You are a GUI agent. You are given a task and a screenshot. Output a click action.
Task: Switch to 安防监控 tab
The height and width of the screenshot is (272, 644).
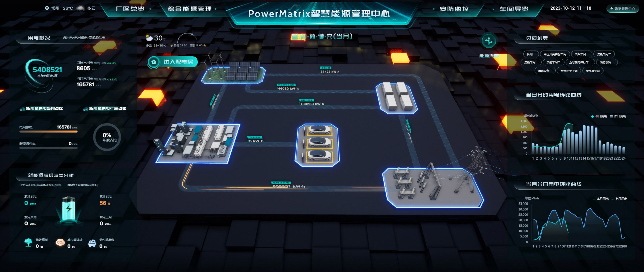click(454, 9)
